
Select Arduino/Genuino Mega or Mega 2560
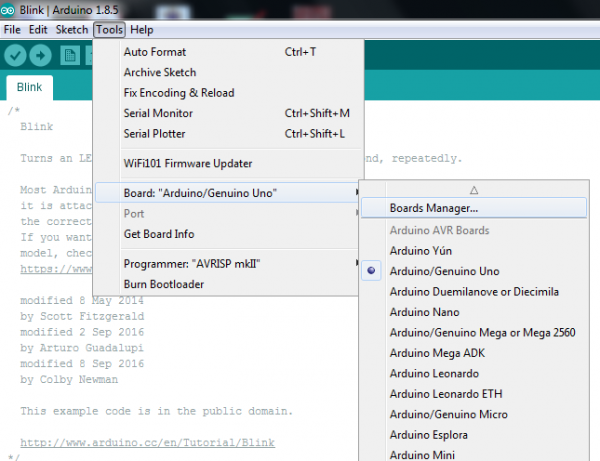click(474, 333)
